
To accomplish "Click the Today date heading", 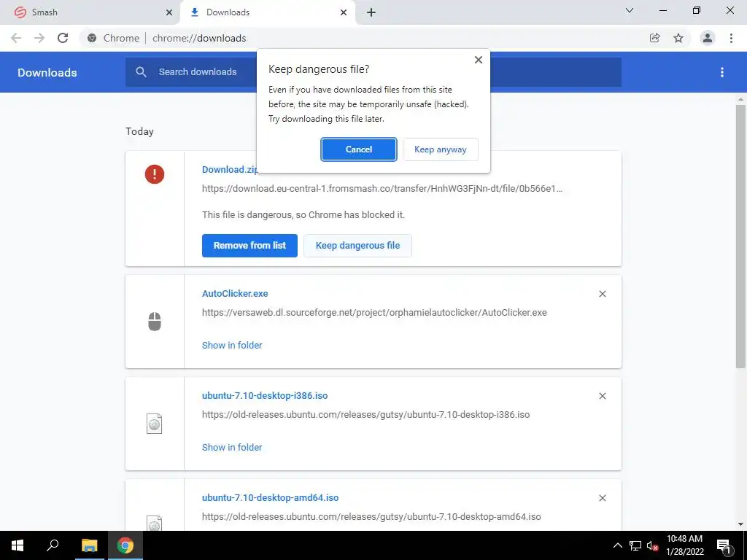I will click(139, 131).
